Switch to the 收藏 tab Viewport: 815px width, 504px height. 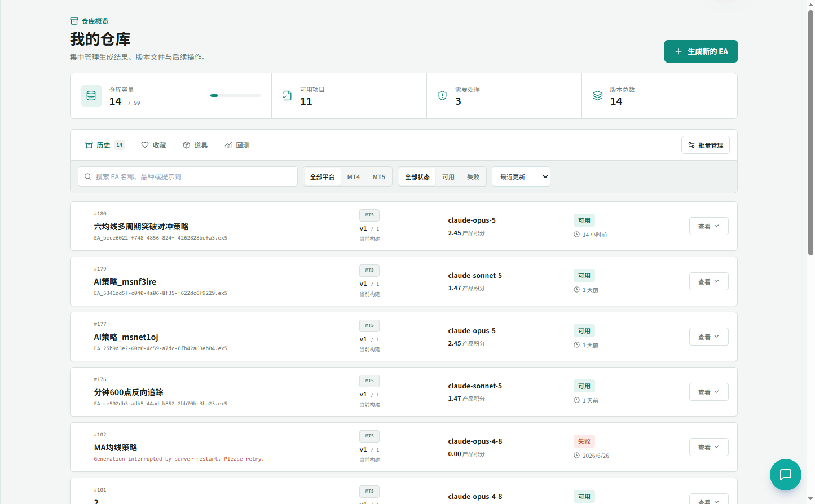point(153,145)
